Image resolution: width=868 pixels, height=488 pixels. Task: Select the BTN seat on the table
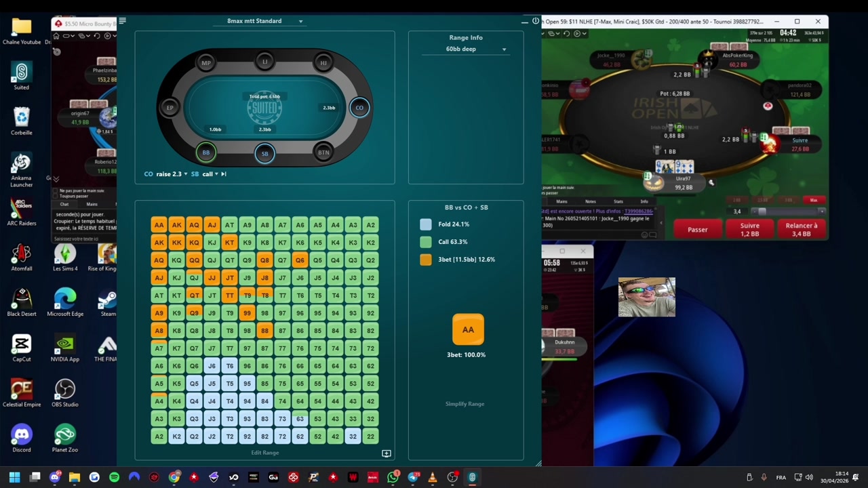point(323,153)
